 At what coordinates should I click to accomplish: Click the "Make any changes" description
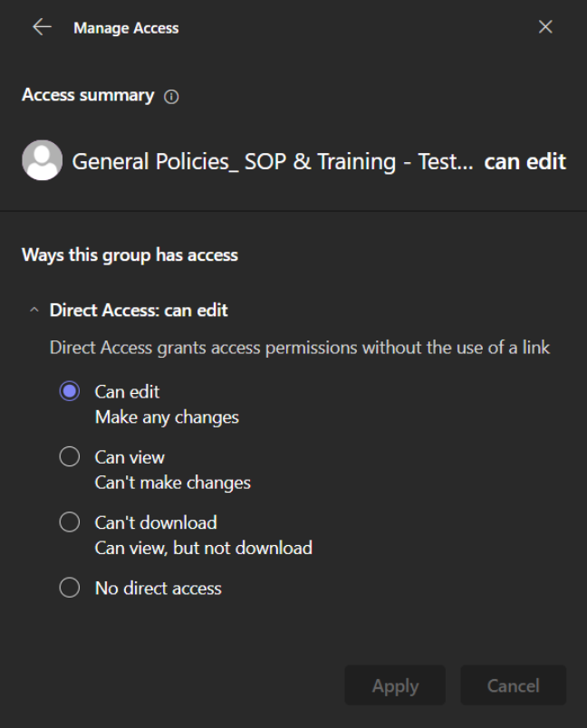(x=167, y=417)
